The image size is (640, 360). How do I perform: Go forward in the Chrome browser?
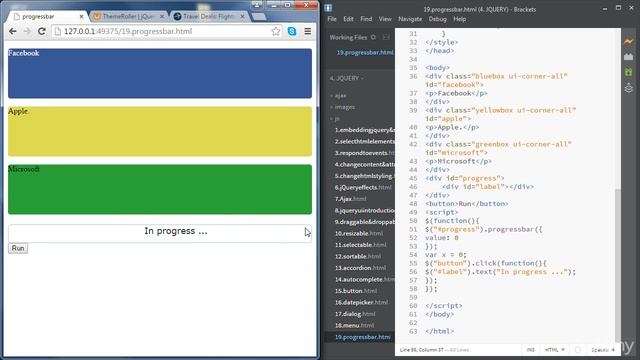pos(27,31)
